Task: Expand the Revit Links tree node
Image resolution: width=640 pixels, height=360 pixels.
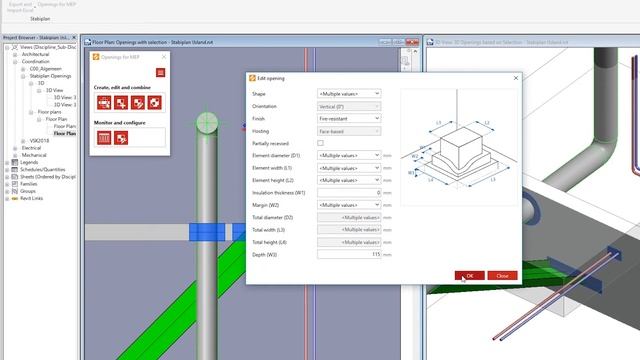Action: [x=7, y=198]
